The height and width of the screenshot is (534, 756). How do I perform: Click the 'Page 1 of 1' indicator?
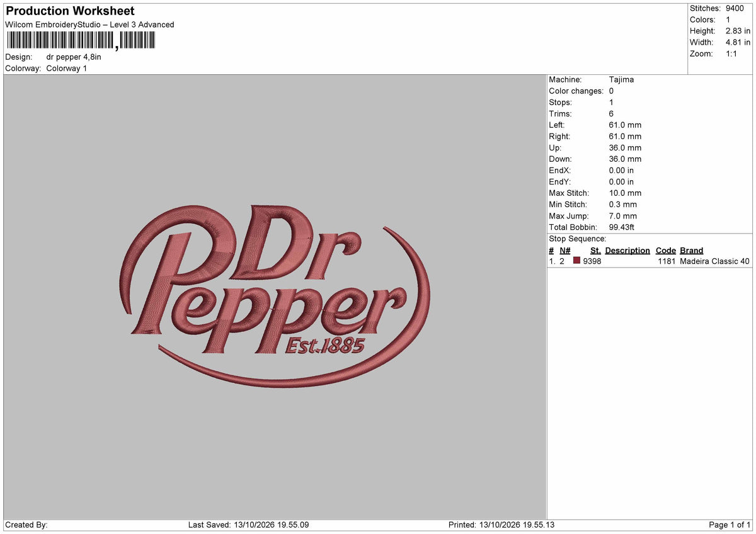730,525
